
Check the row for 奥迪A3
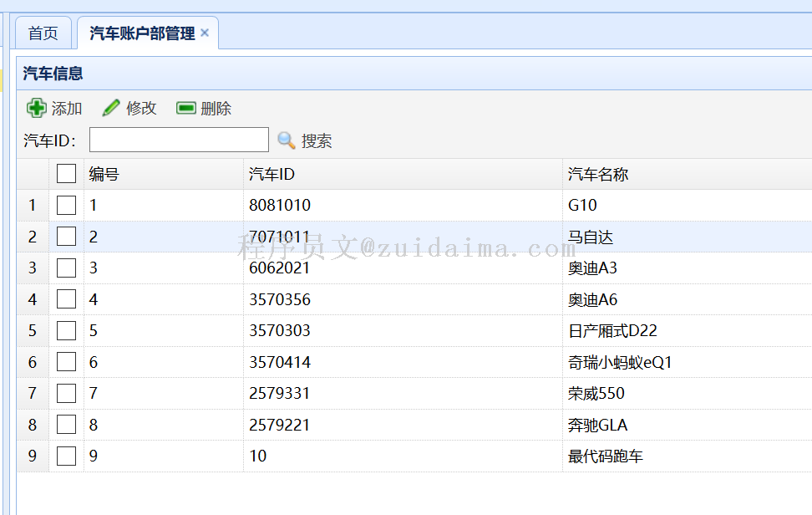click(x=66, y=268)
